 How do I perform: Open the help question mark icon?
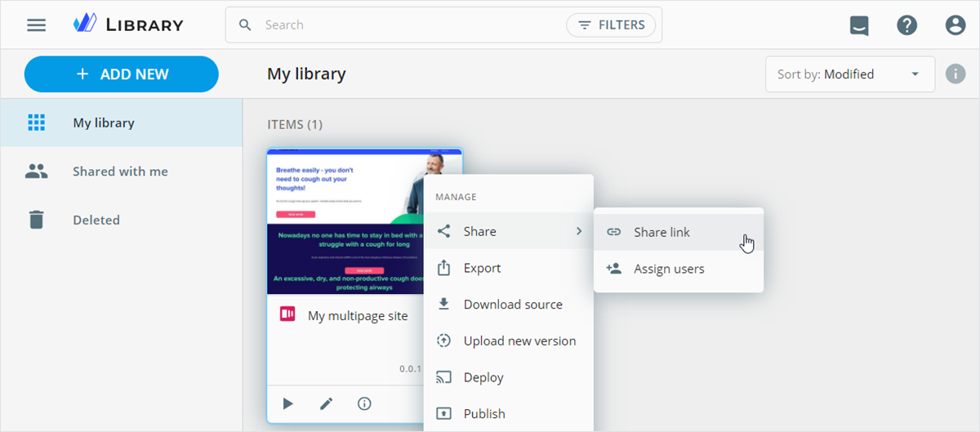click(x=907, y=25)
